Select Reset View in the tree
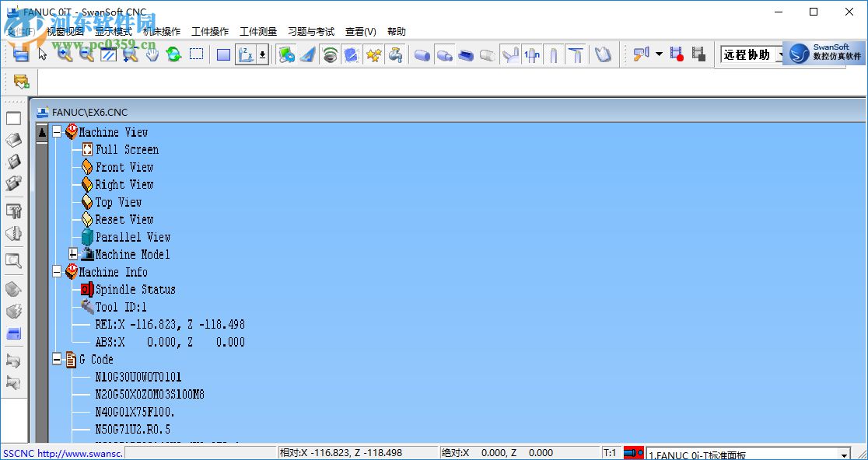The height and width of the screenshot is (460, 868). click(x=124, y=219)
